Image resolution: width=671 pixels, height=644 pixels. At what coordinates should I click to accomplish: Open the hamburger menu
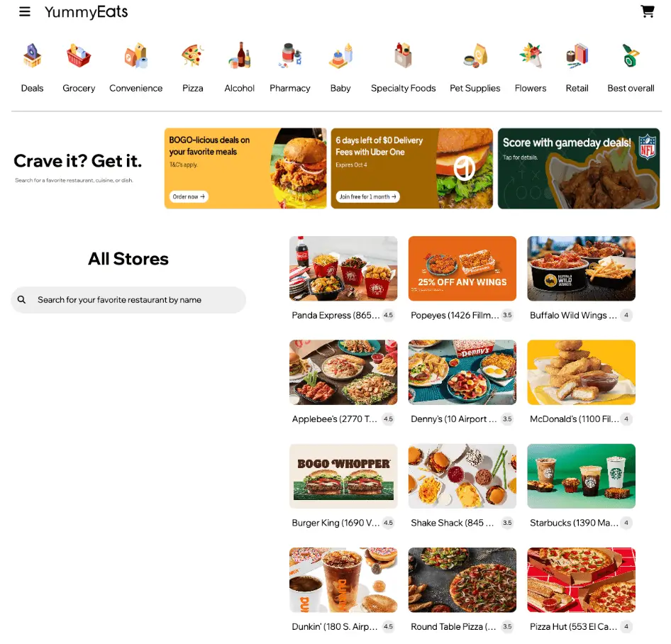pos(25,11)
